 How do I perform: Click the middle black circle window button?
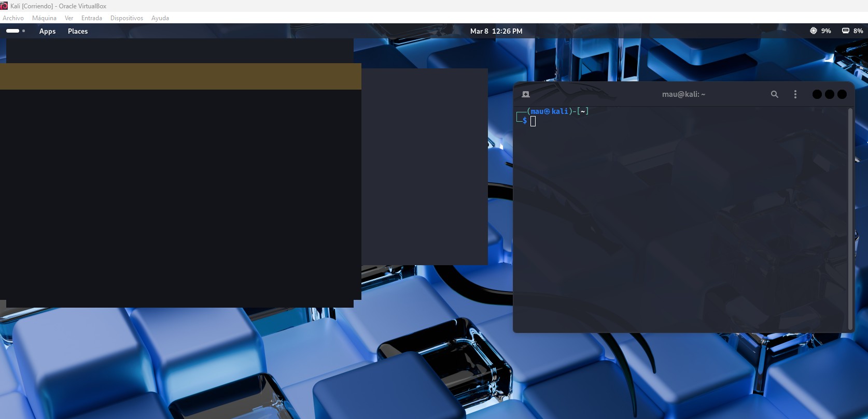point(830,94)
